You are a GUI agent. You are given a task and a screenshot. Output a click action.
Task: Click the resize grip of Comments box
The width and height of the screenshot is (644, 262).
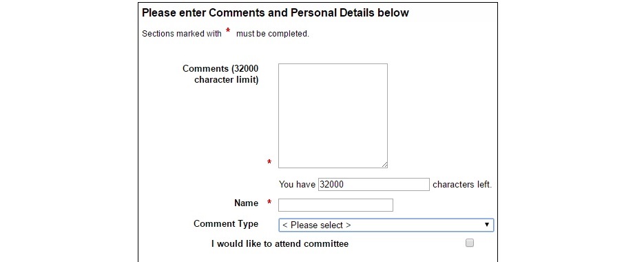point(384,165)
